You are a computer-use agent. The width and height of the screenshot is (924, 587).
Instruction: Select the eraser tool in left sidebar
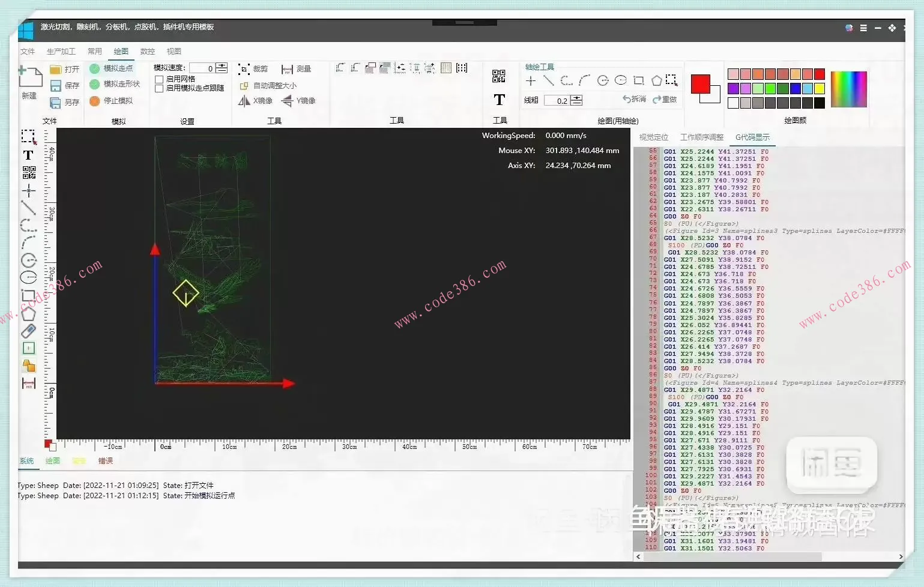[28, 331]
